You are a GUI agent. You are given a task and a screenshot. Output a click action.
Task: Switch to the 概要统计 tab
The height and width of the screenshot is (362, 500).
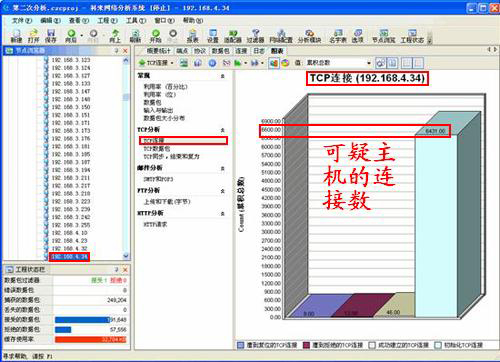[x=159, y=51]
